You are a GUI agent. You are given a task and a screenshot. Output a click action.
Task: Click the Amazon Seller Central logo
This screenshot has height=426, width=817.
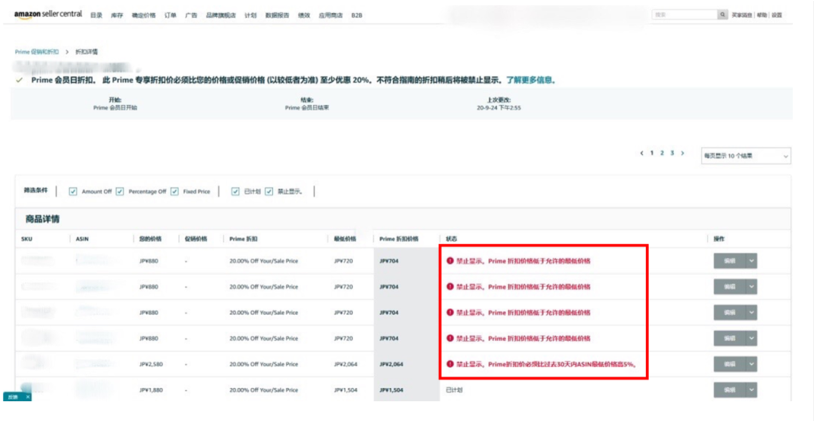coord(48,14)
